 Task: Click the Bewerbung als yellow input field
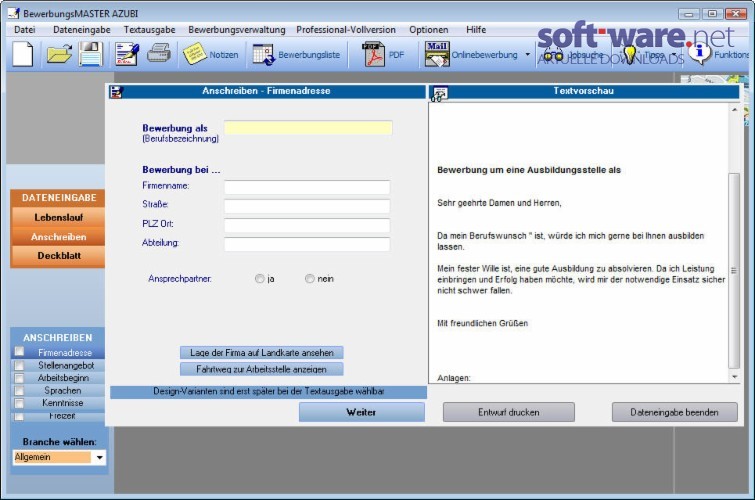[308, 128]
